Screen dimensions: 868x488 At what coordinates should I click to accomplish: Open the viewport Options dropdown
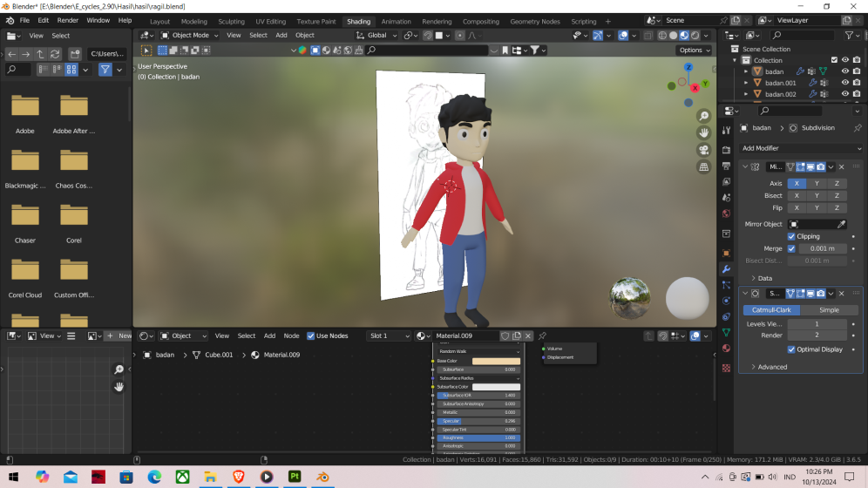point(694,50)
